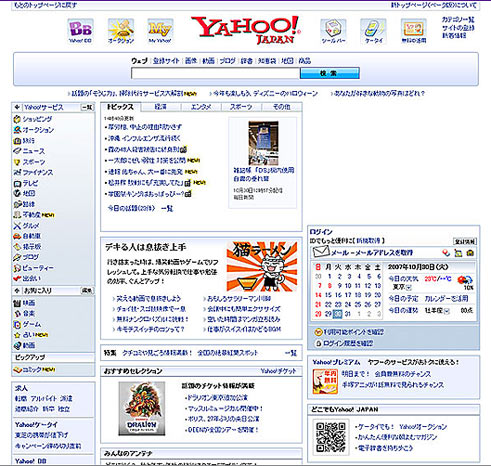Click the house icon in the mail row
This screenshot has height=466, width=491.
click(x=470, y=253)
